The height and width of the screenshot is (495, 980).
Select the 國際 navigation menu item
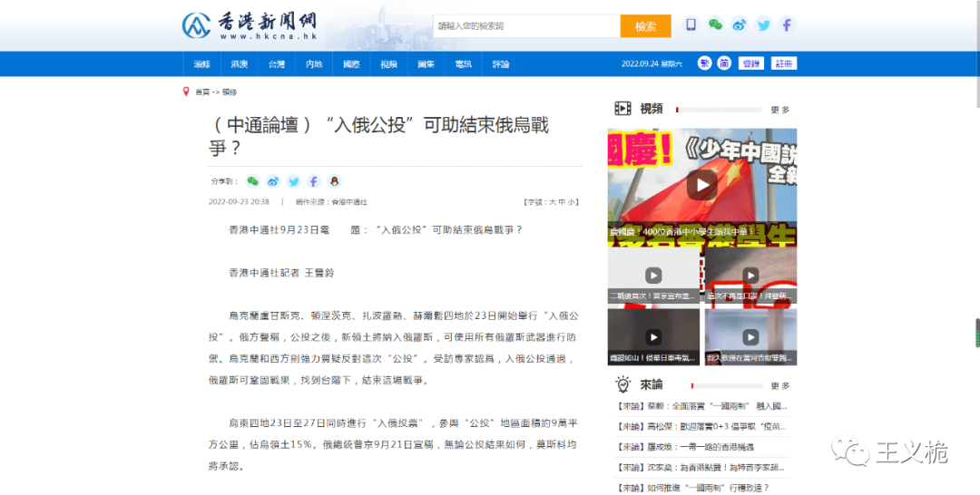coord(351,64)
